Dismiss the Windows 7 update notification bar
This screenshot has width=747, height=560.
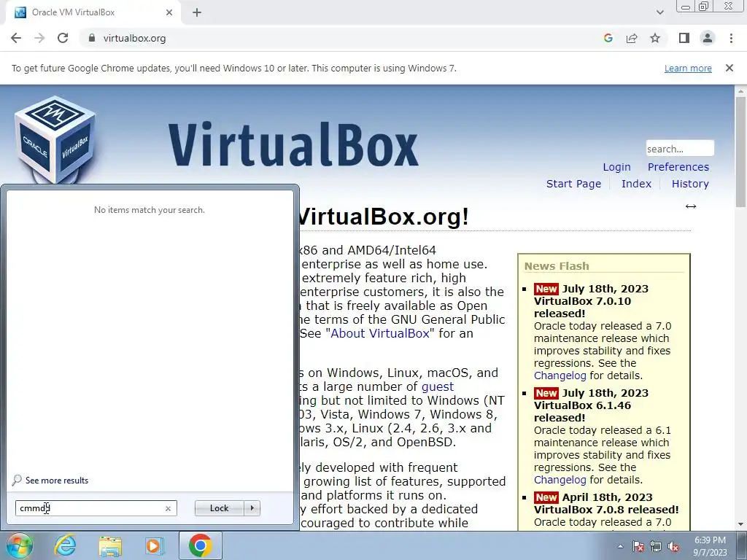pos(729,68)
